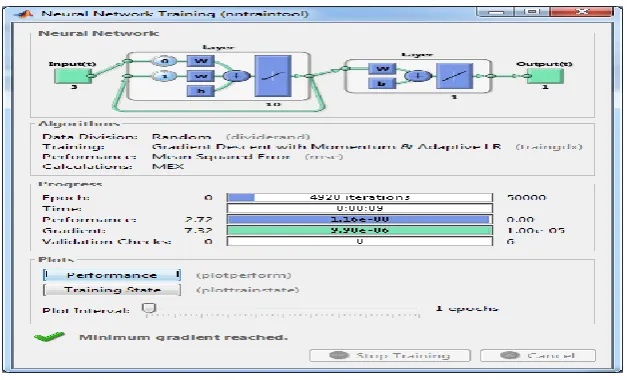Click the MATLAB logo in the title bar

pyautogui.click(x=24, y=14)
